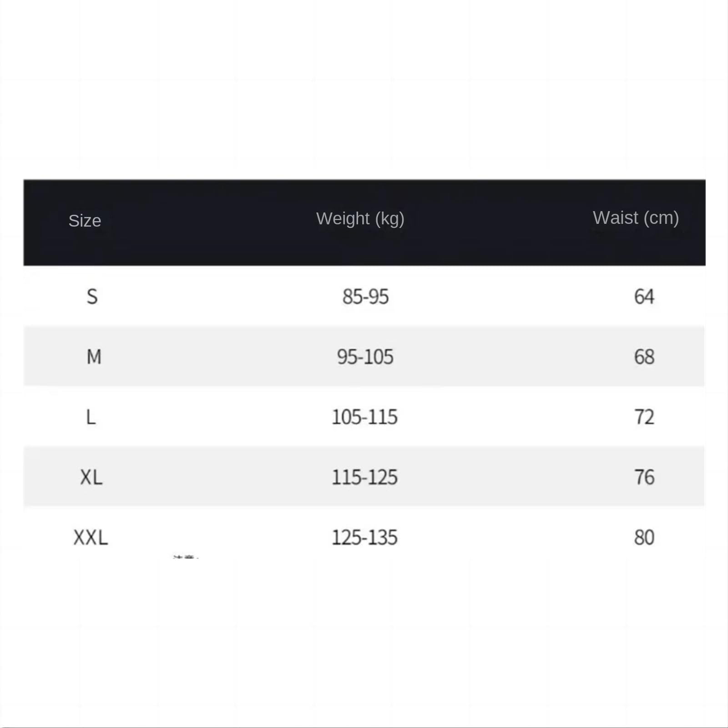Click the 85-95 weight value
This screenshot has width=728, height=728.
(x=365, y=297)
